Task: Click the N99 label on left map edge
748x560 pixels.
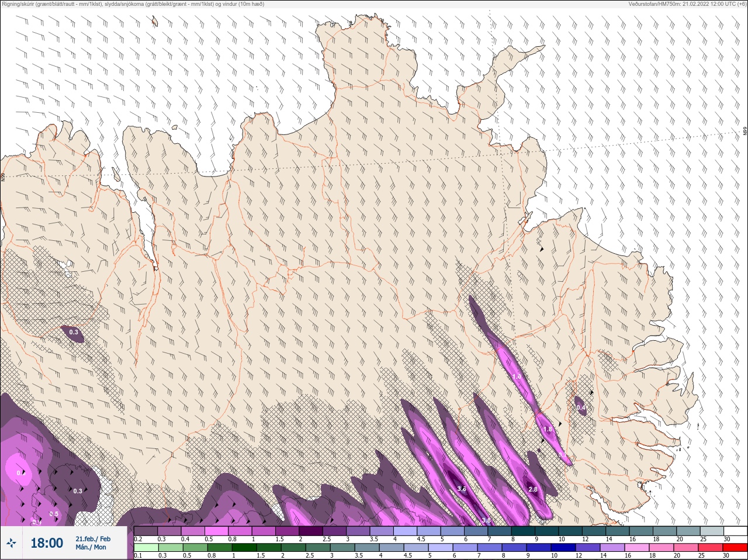Action: click(x=3, y=177)
